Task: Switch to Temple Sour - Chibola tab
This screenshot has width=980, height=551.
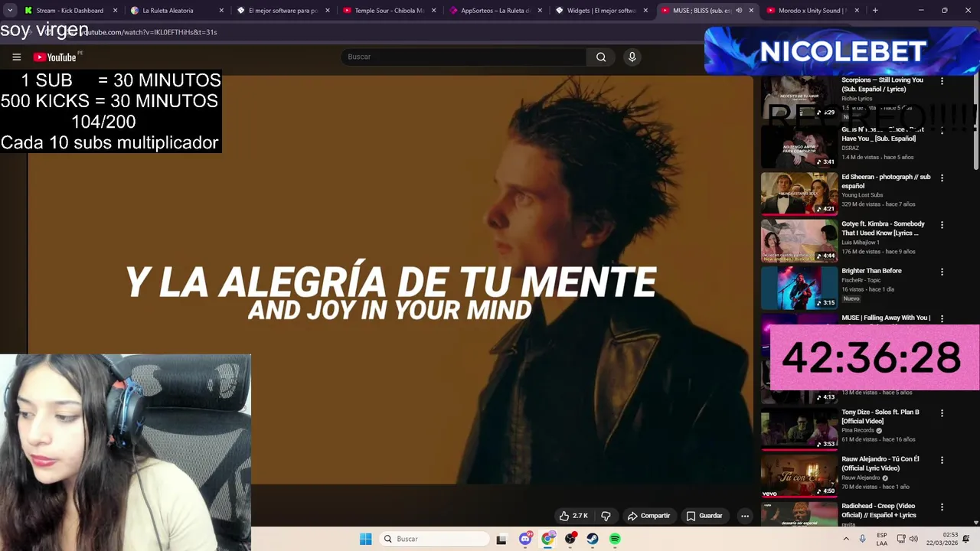Action: coord(389,11)
